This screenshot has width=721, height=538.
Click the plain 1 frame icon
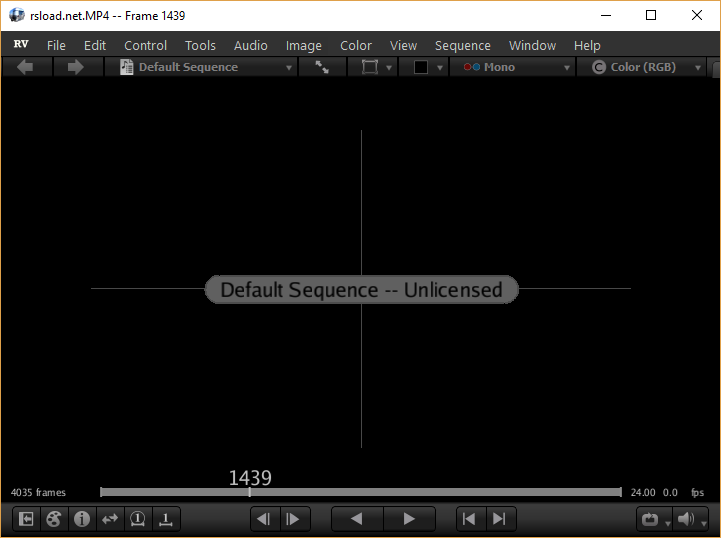click(166, 519)
